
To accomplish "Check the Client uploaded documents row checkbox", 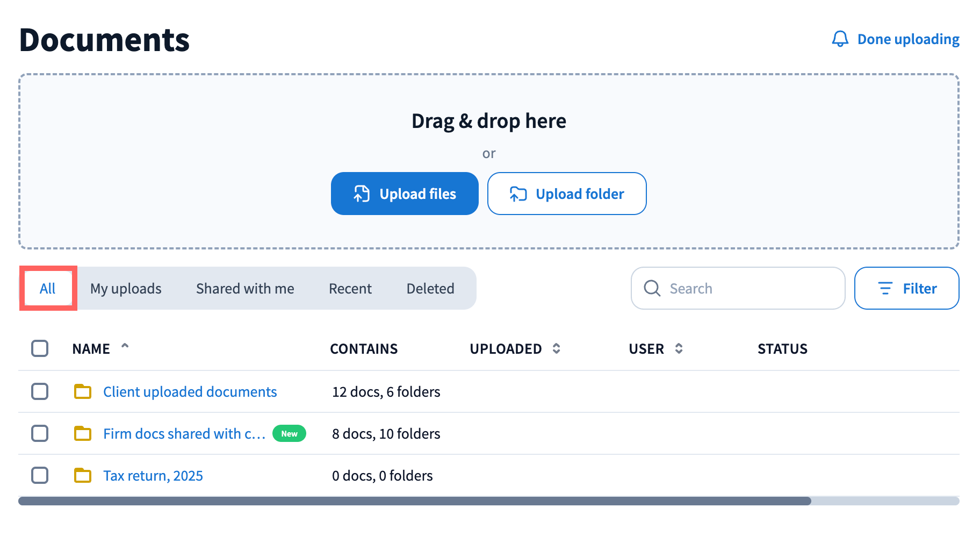I will (40, 391).
